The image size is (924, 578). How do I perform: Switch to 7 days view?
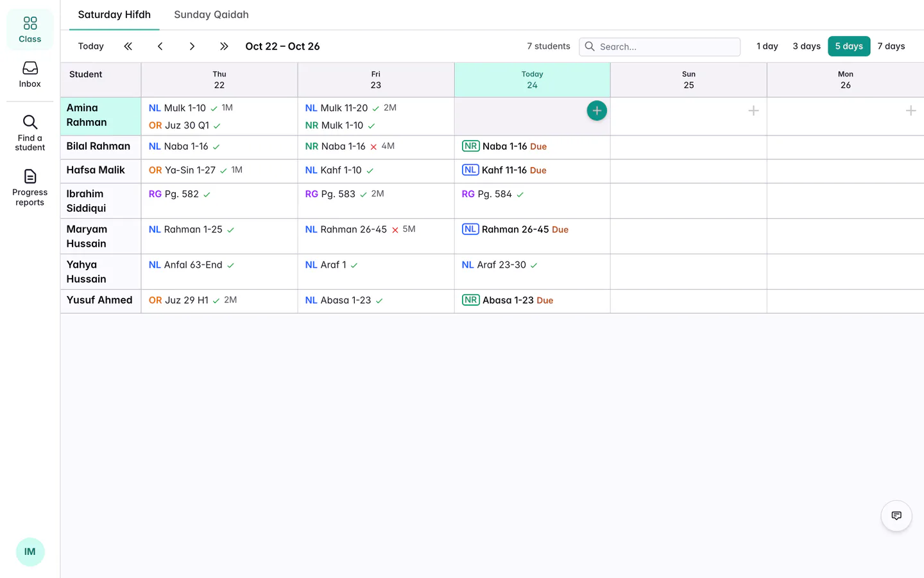(891, 46)
